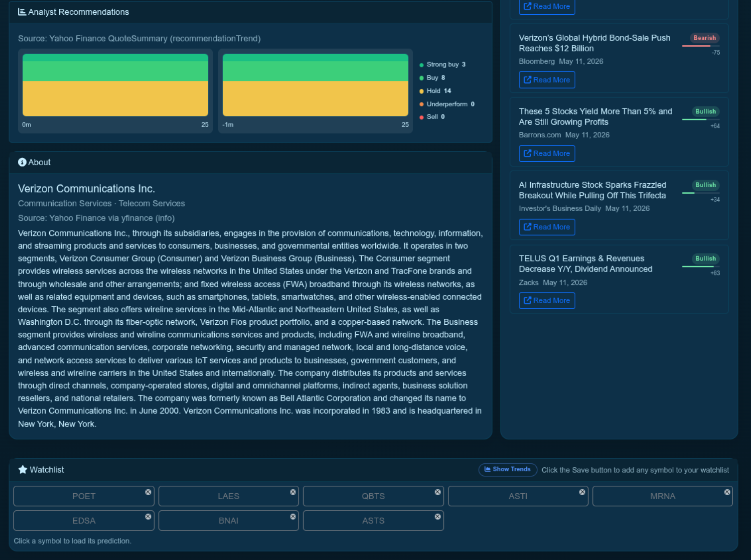This screenshot has height=560, width=751.
Task: Click the Watchlist star icon
Action: (x=23, y=469)
